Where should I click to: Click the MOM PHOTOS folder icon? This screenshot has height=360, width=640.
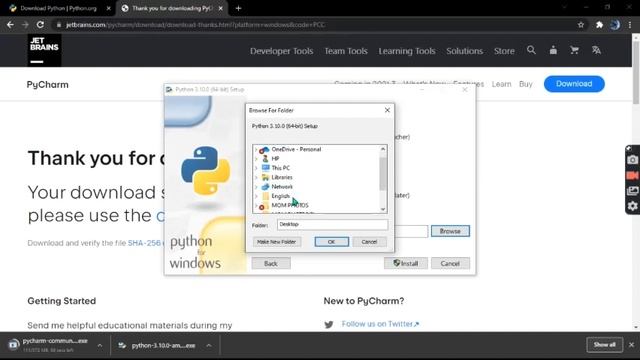(264, 205)
